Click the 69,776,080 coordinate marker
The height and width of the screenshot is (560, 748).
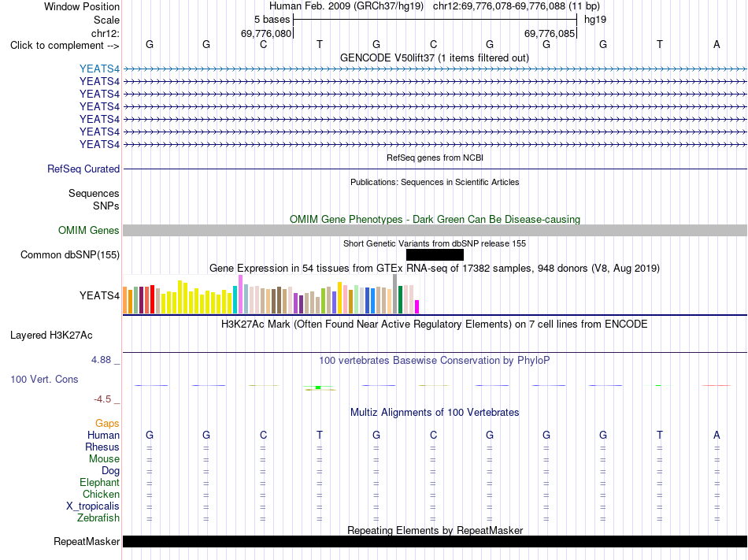click(265, 33)
